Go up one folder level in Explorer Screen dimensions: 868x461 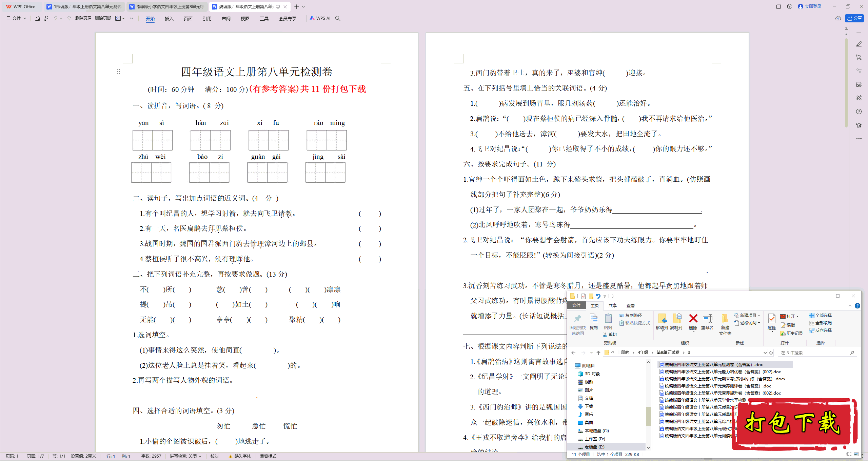point(598,353)
